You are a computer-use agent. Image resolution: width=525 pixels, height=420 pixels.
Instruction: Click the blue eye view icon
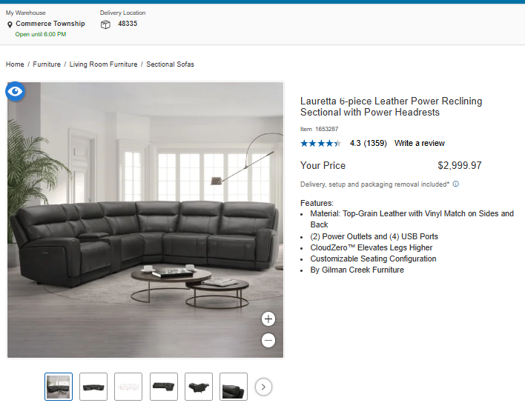15,91
